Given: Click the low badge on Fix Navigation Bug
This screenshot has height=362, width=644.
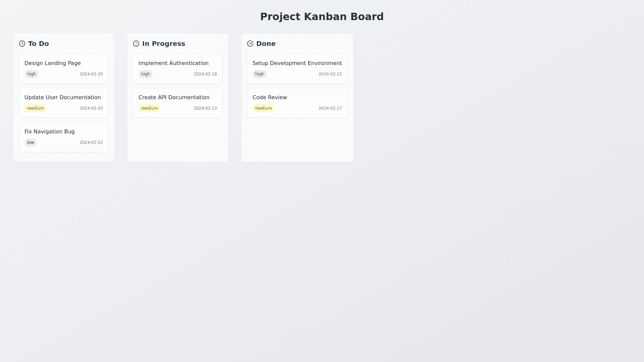Looking at the screenshot, I should pos(31,142).
